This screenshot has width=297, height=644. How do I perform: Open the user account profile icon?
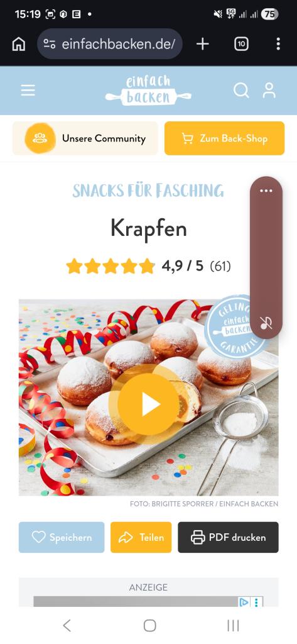pos(269,91)
